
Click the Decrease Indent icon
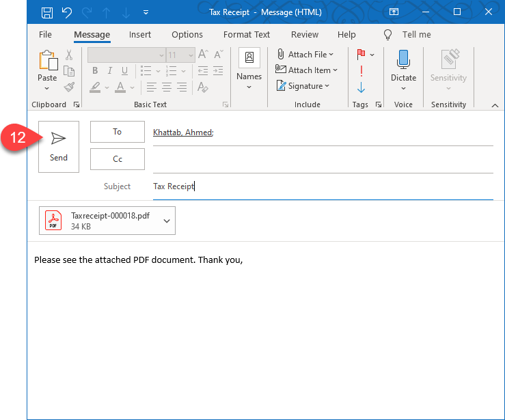tap(203, 70)
